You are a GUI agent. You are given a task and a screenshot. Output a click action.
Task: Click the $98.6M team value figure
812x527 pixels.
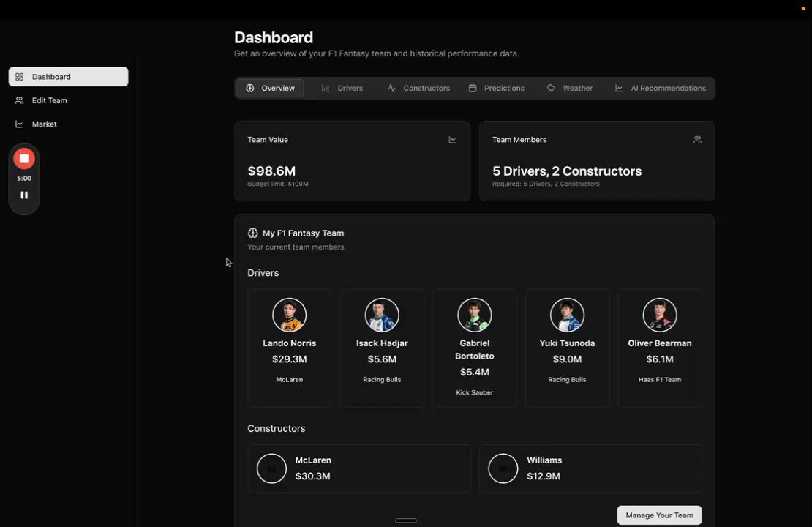[271, 171]
